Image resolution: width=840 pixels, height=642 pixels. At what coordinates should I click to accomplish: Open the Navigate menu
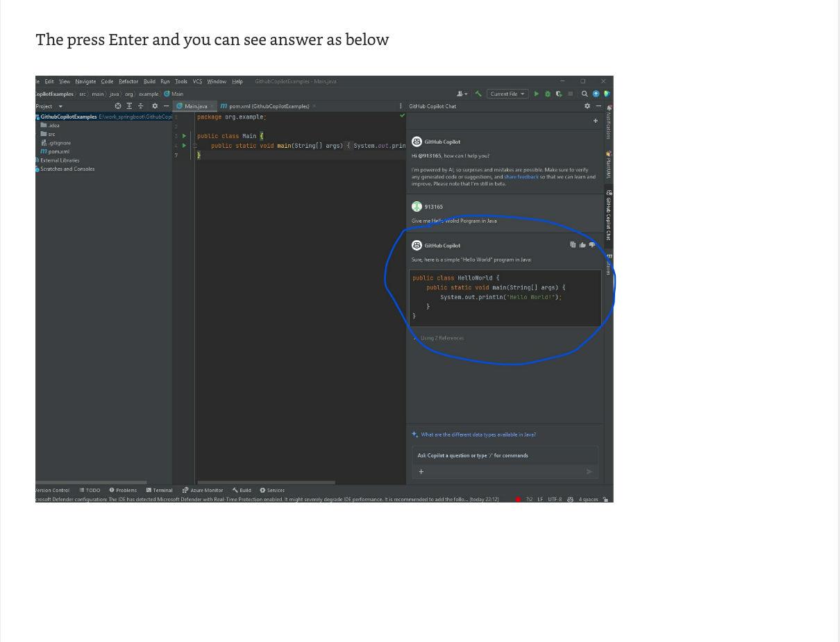click(x=85, y=81)
